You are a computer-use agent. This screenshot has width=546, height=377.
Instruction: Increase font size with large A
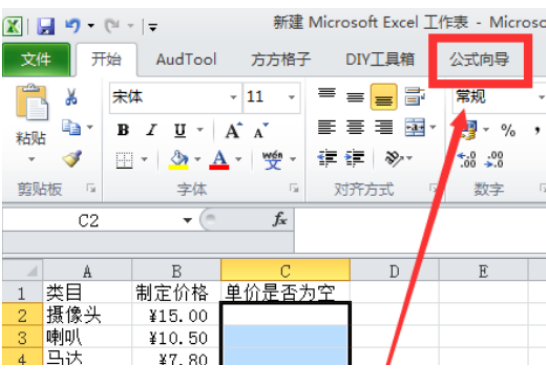pos(234,131)
